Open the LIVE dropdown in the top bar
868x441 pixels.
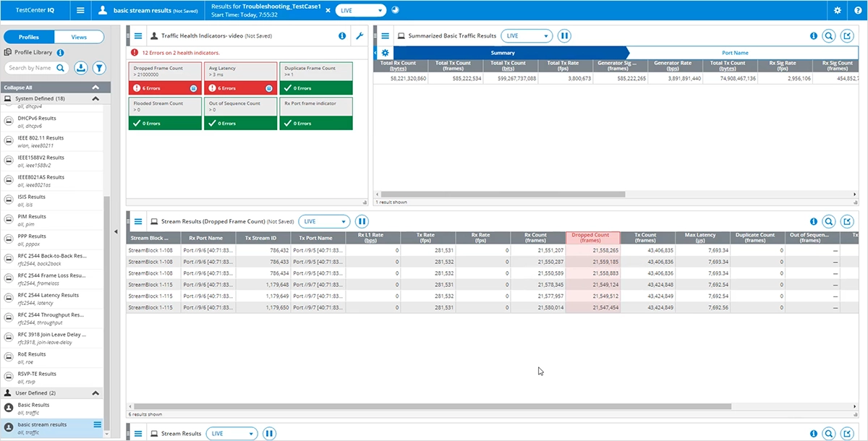[x=359, y=11]
